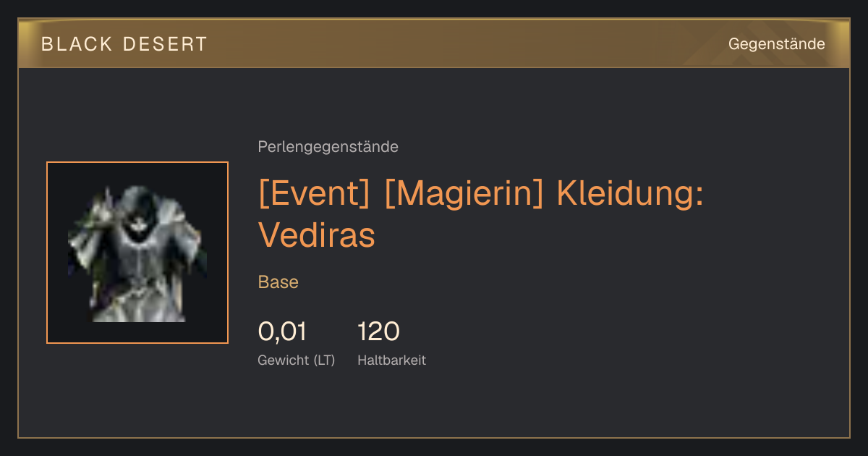868x456 pixels.
Task: Click the BLACK DESERT logo text
Action: click(124, 44)
